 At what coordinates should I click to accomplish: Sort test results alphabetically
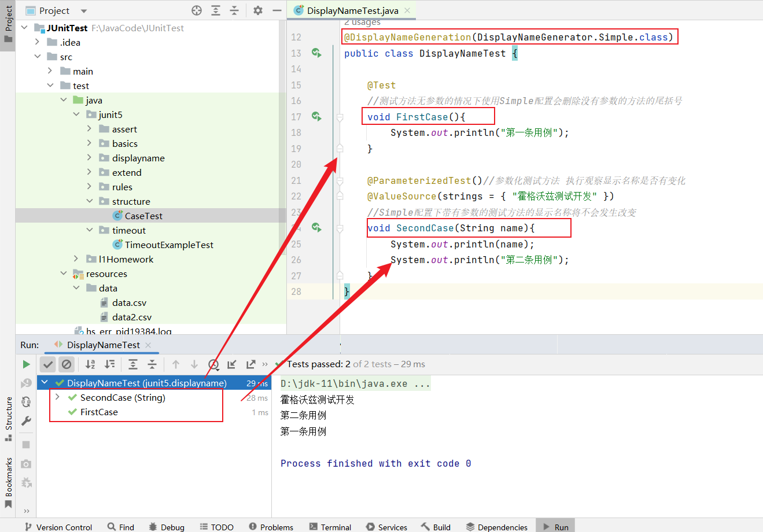pyautogui.click(x=90, y=364)
